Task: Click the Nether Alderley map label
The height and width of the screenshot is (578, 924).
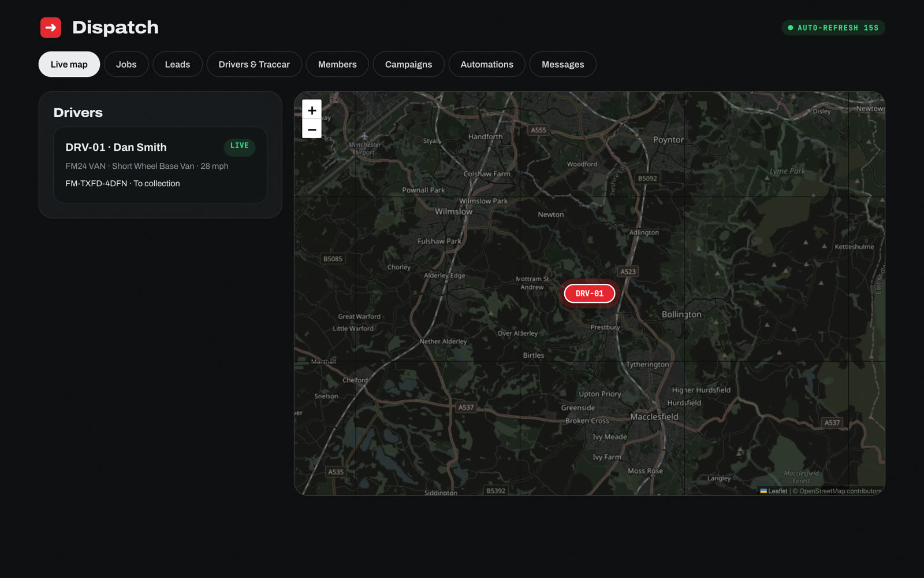Action: [x=443, y=342]
